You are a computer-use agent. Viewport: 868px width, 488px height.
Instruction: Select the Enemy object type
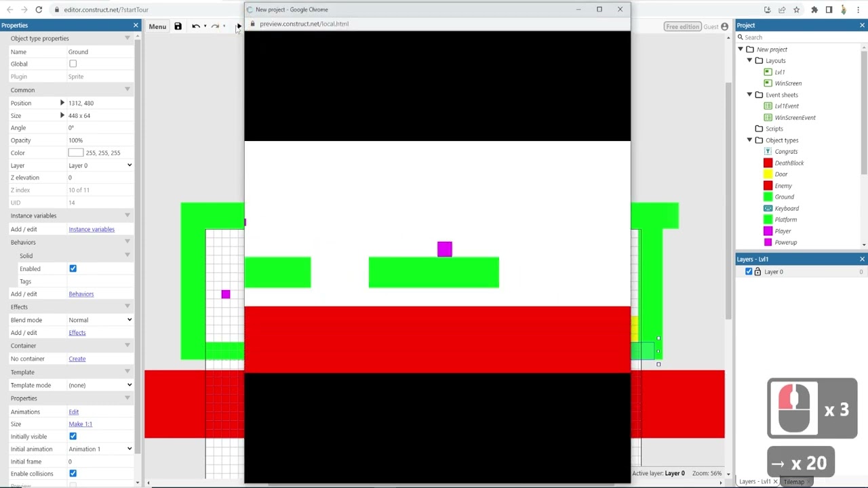[783, 186]
